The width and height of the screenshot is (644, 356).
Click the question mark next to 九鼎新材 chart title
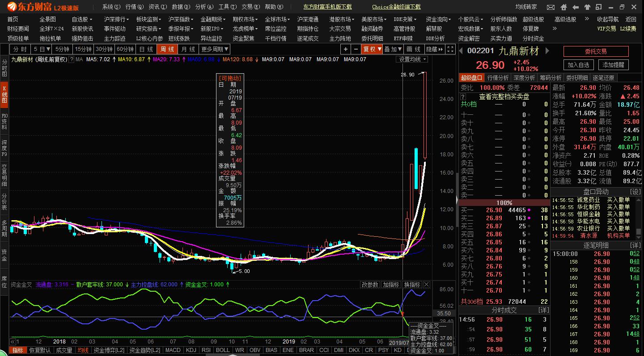72,59
